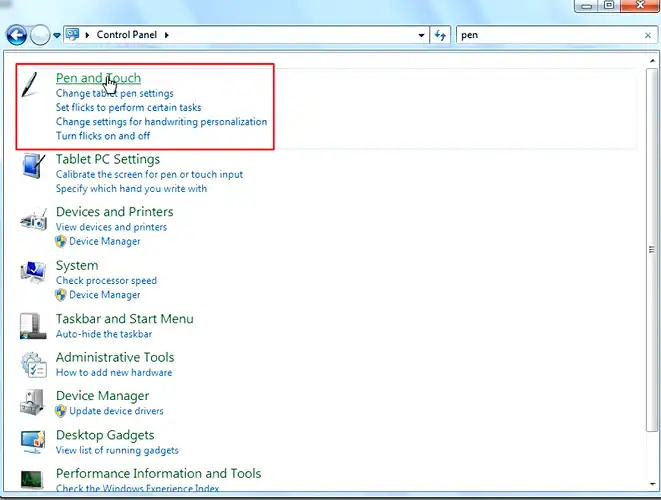The width and height of the screenshot is (661, 500).
Task: Click Specify which hand you write with
Action: click(x=132, y=188)
